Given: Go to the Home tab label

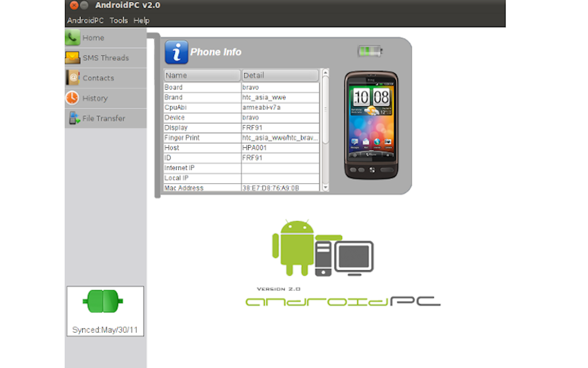Looking at the screenshot, I should [x=93, y=38].
